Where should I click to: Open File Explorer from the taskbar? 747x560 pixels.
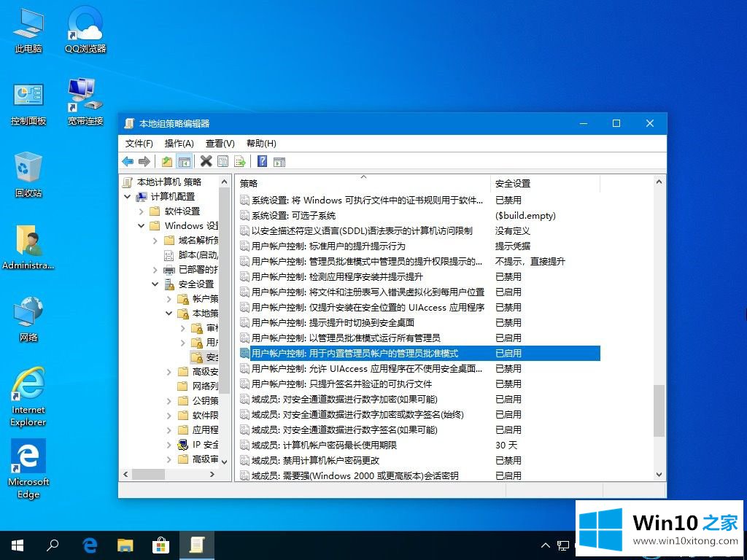point(125,545)
